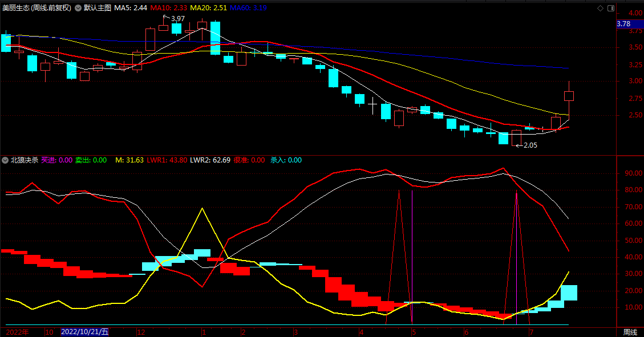Click the MA5: 2.44 indicator label
This screenshot has width=644, height=337.
click(x=131, y=8)
